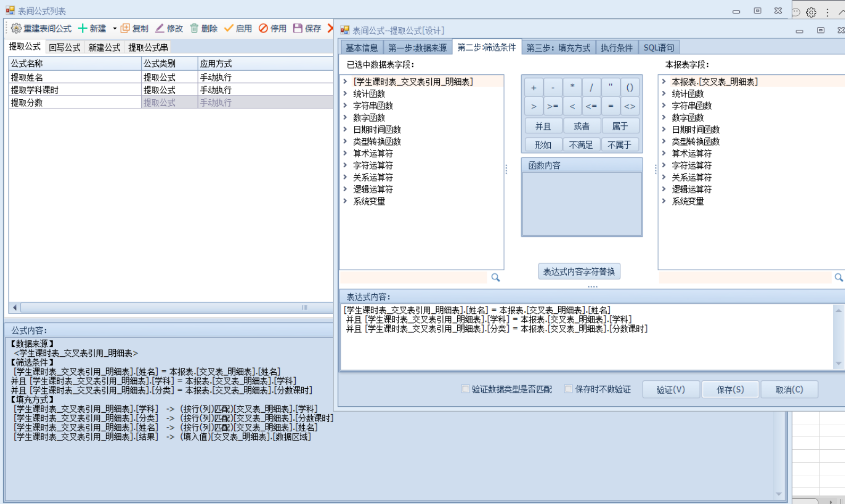Expand 统计函数 node in left field tree

click(x=345, y=93)
